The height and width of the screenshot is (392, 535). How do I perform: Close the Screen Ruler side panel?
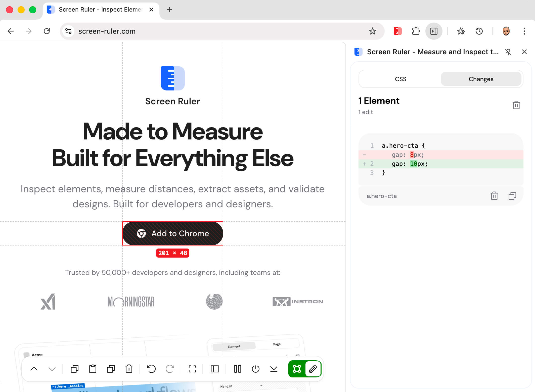[524, 52]
